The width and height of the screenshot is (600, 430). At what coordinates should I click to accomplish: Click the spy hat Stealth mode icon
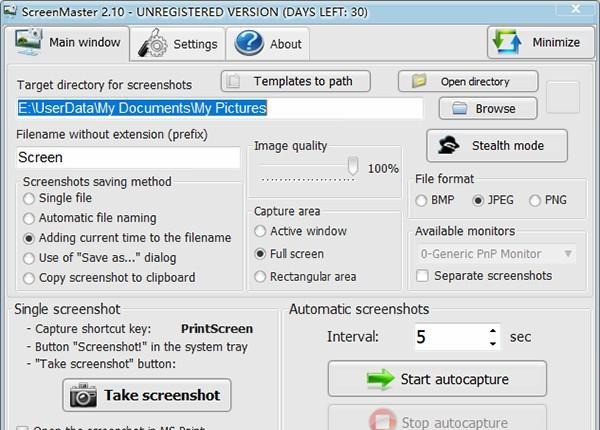point(448,145)
